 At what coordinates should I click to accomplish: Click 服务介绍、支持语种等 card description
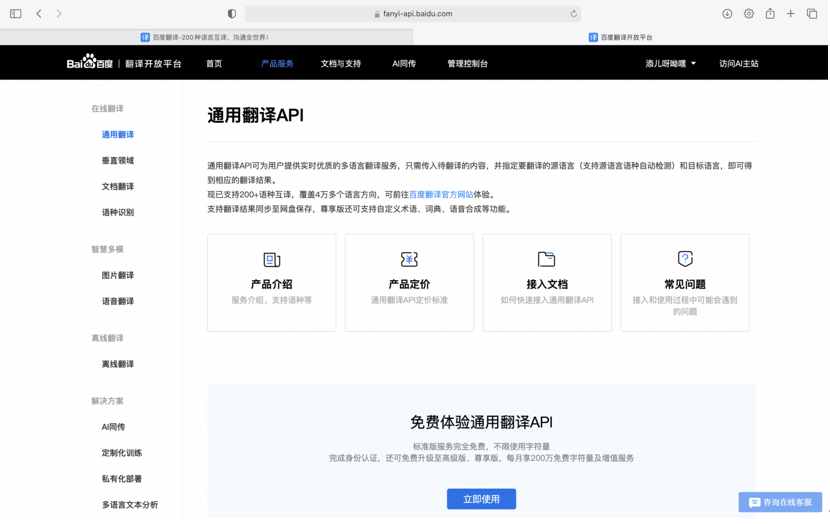coord(272,300)
